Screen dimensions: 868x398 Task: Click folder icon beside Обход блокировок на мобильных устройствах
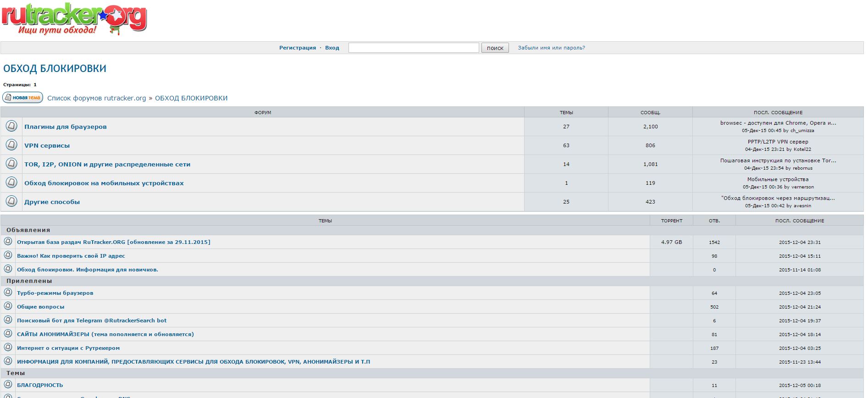11,182
